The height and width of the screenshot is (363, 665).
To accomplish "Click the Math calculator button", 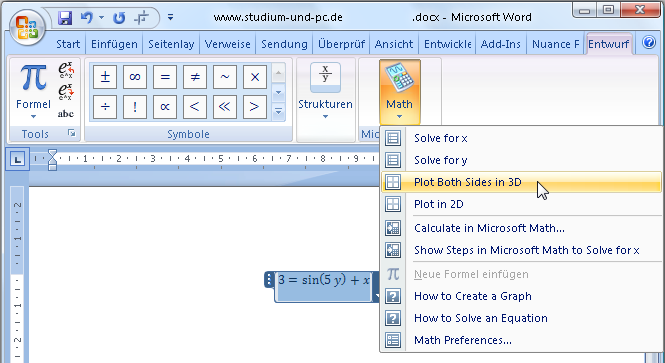I will [x=400, y=92].
